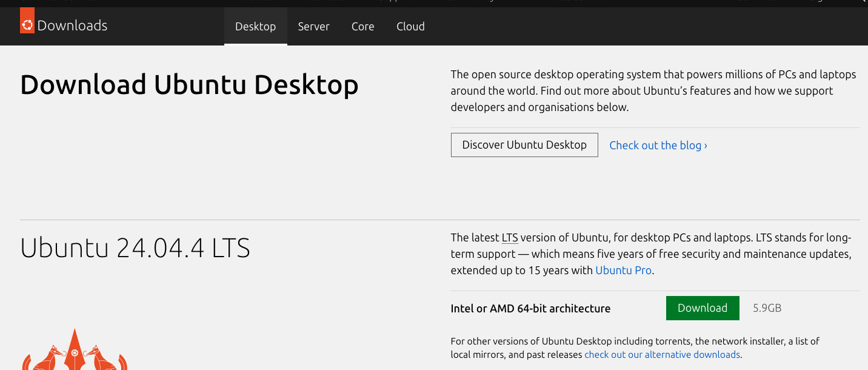
Task: Click the dotted-underlined LTS abbreviation
Action: (x=509, y=238)
